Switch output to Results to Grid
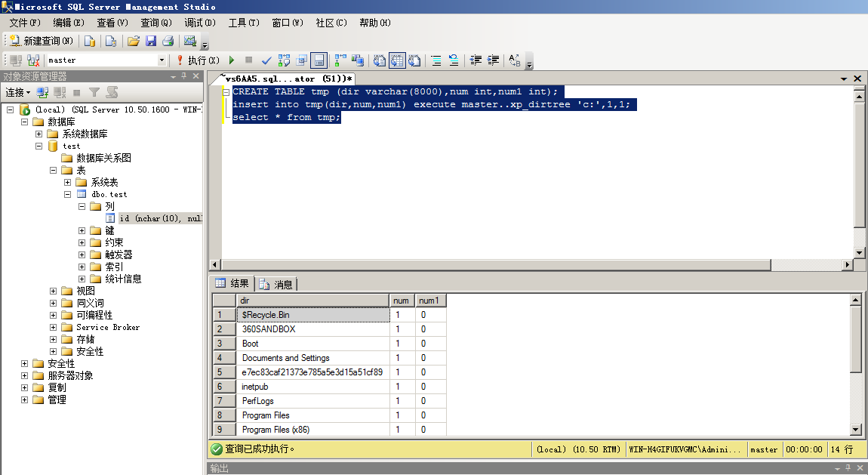868x475 pixels. [x=397, y=60]
